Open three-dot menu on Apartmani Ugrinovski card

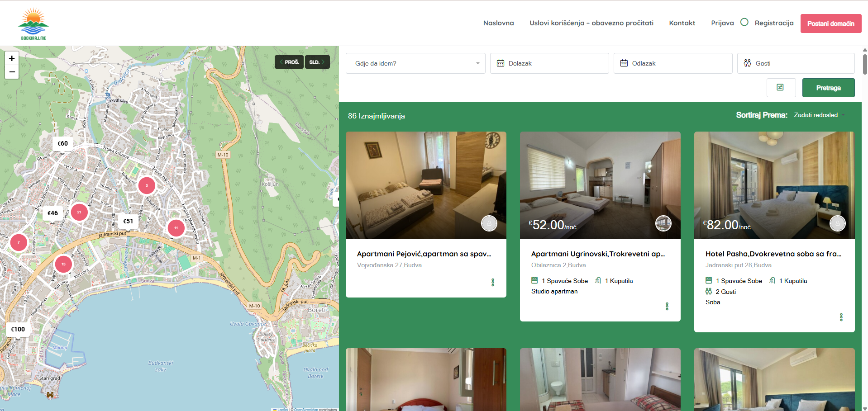click(667, 307)
